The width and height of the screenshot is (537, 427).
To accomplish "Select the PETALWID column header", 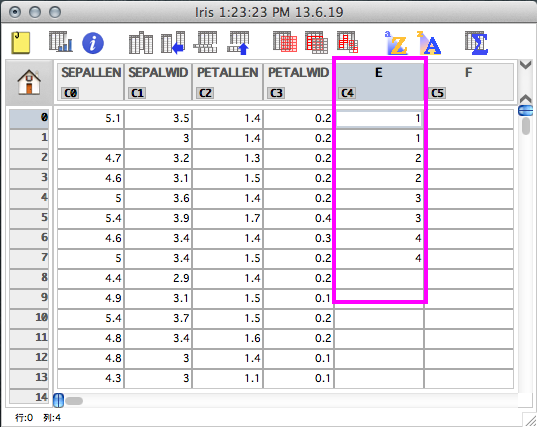I will tap(298, 82).
